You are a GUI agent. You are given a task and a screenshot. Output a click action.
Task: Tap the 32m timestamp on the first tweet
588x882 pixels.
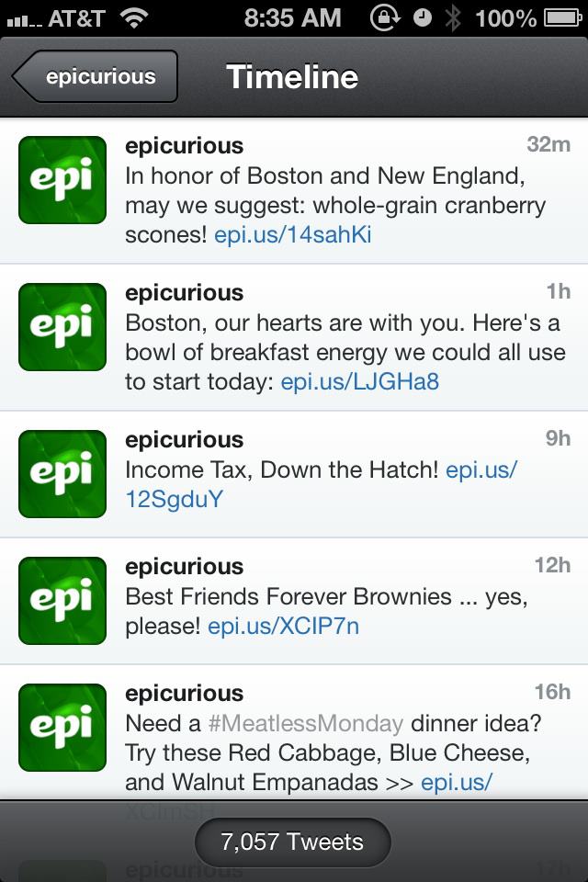point(548,144)
